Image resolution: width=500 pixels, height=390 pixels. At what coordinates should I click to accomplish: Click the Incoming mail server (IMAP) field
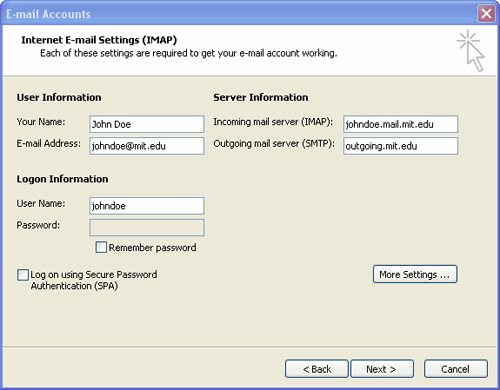pos(401,124)
